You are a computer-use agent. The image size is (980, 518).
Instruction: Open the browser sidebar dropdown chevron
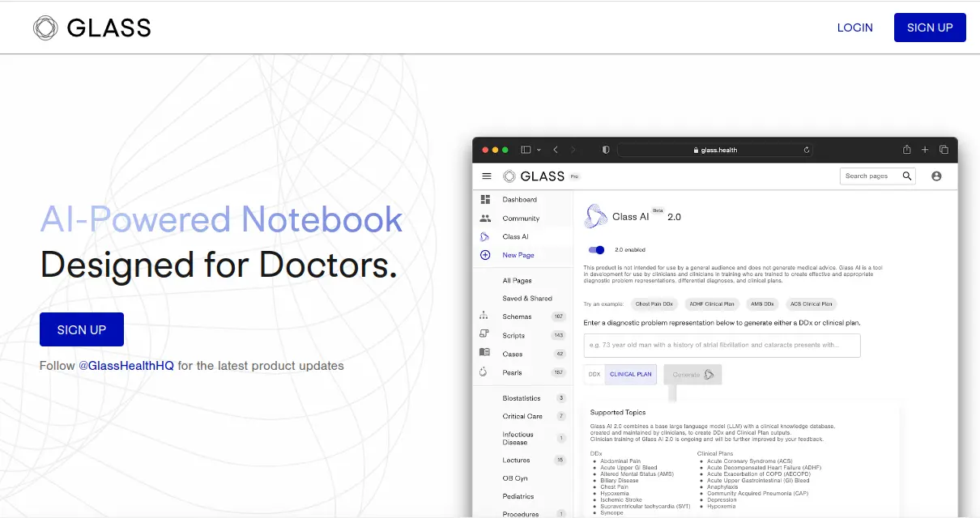click(539, 150)
